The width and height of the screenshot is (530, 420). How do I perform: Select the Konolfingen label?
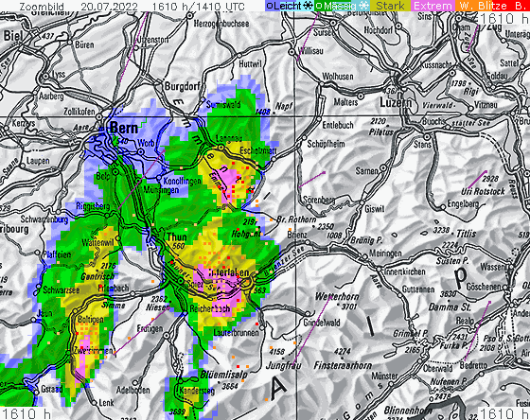(182, 181)
